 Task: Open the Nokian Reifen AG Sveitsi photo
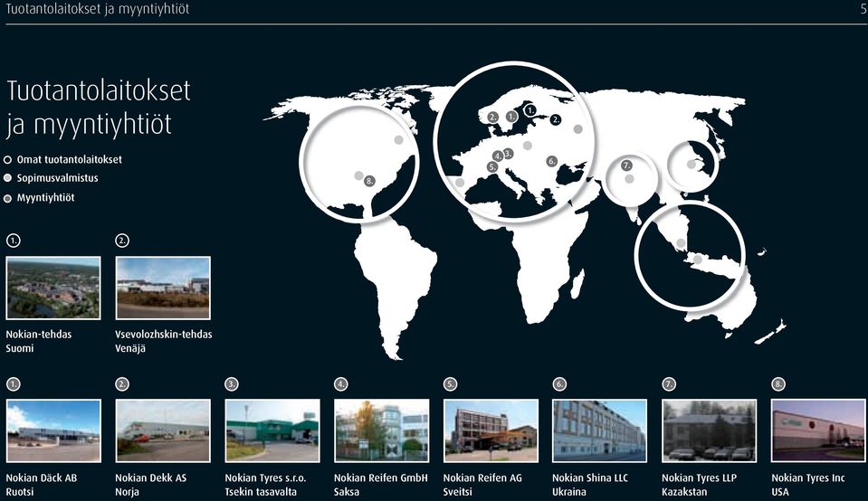491,430
